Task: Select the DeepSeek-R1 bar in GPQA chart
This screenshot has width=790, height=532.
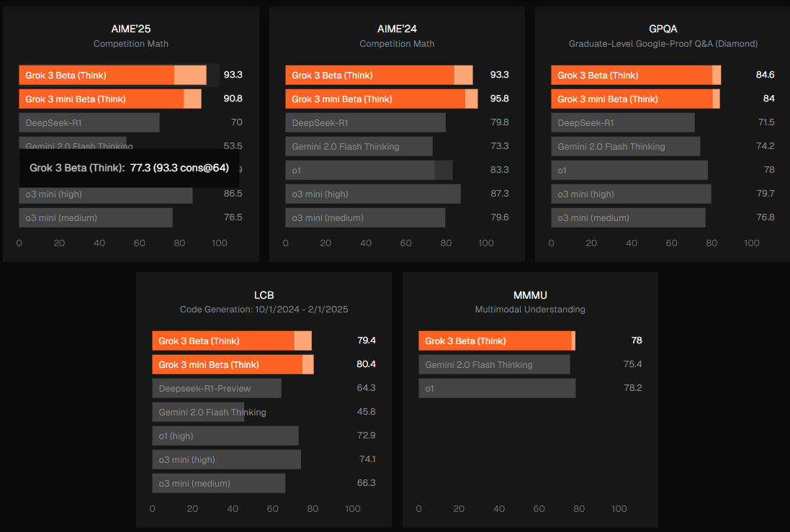Action: click(x=623, y=122)
